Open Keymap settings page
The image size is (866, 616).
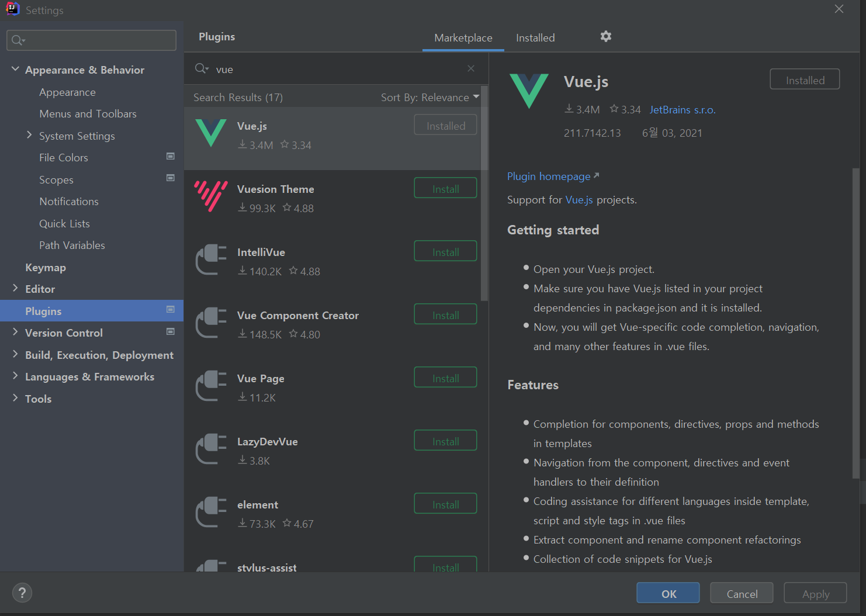46,268
